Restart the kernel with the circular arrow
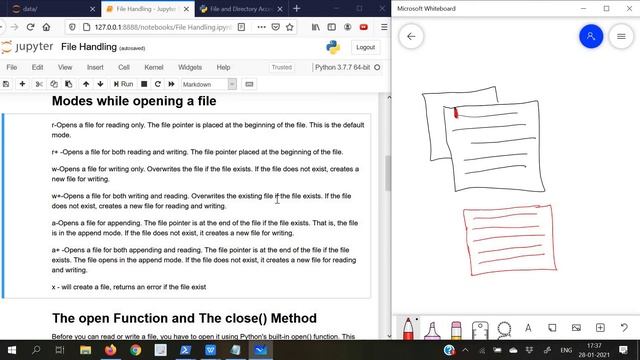Screen dimensions: 640x360 pos(158,84)
